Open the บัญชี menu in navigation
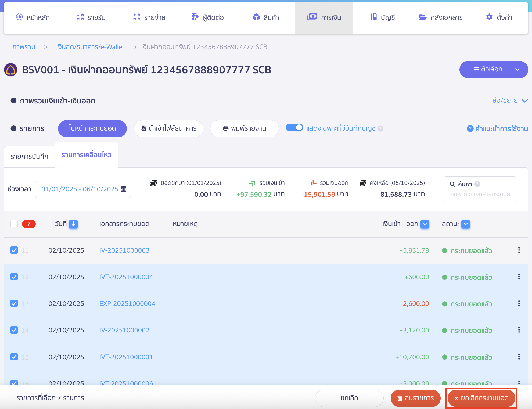The image size is (532, 409). click(x=383, y=17)
